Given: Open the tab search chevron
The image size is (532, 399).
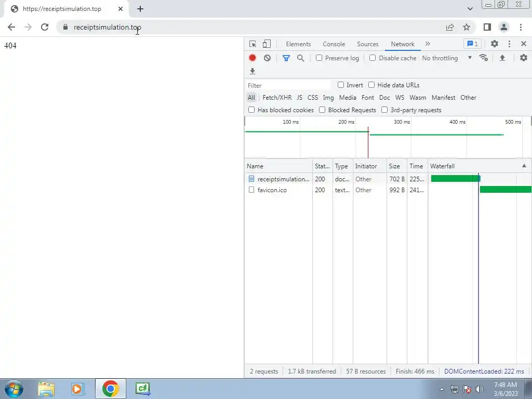Looking at the screenshot, I should click(470, 9).
